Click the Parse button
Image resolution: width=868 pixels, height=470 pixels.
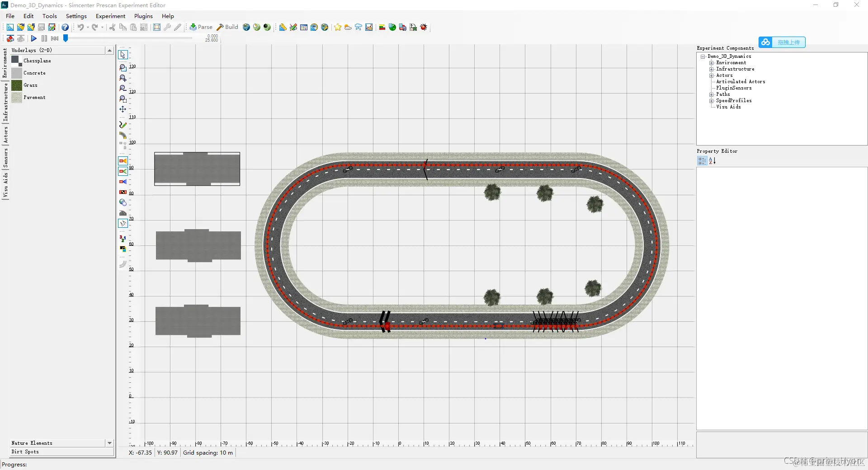pyautogui.click(x=201, y=27)
